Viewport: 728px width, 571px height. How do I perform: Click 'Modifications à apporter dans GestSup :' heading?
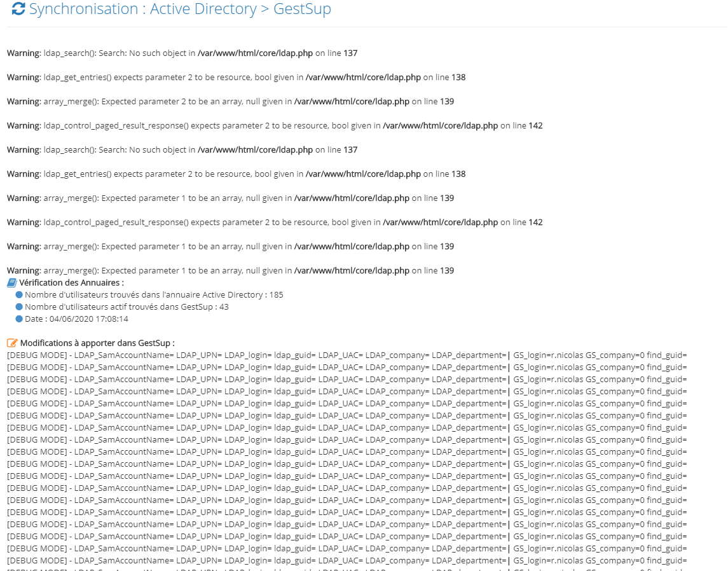97,343
